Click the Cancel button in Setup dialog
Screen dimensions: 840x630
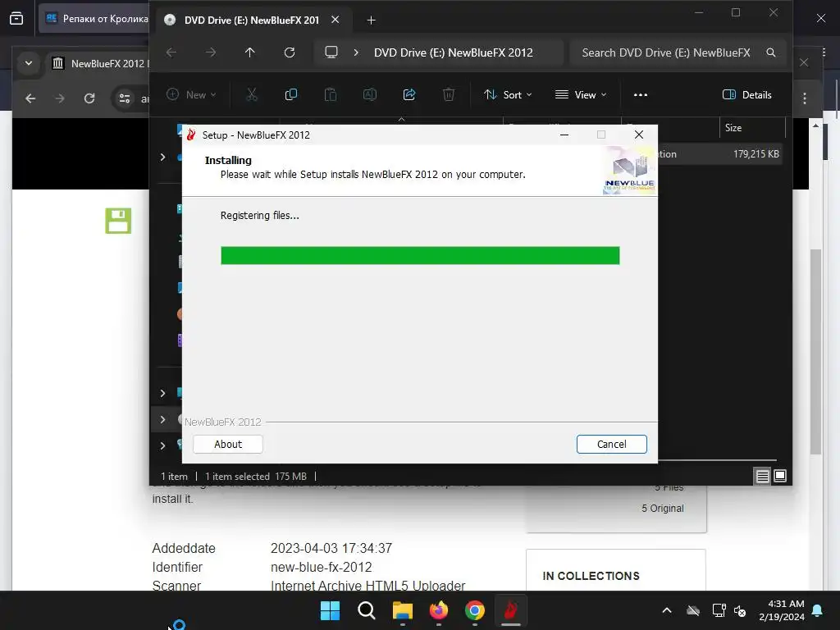(x=611, y=444)
